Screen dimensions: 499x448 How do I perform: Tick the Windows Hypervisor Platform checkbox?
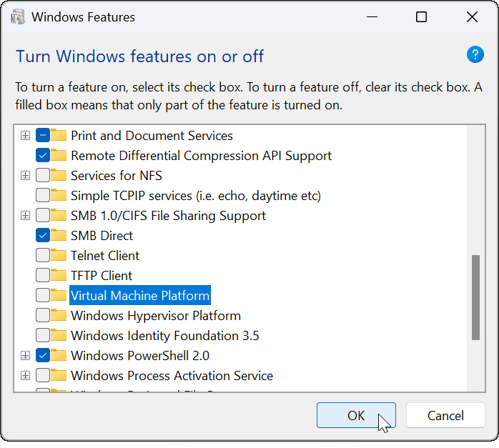pos(42,316)
